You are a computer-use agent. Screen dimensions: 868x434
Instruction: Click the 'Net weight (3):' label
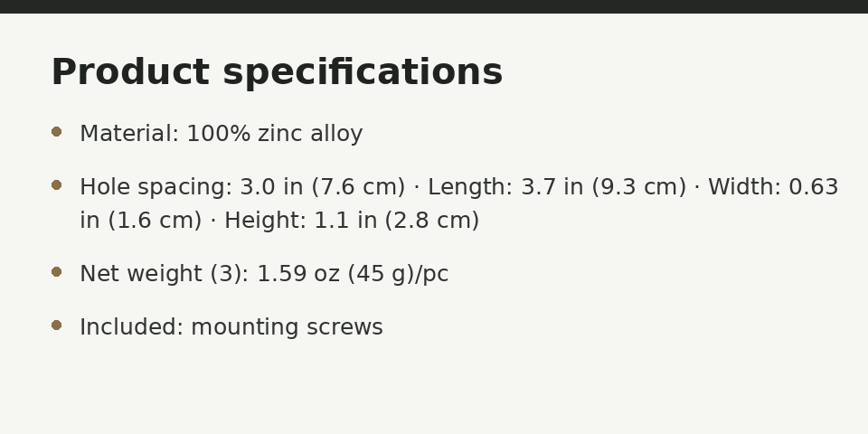[165, 274]
